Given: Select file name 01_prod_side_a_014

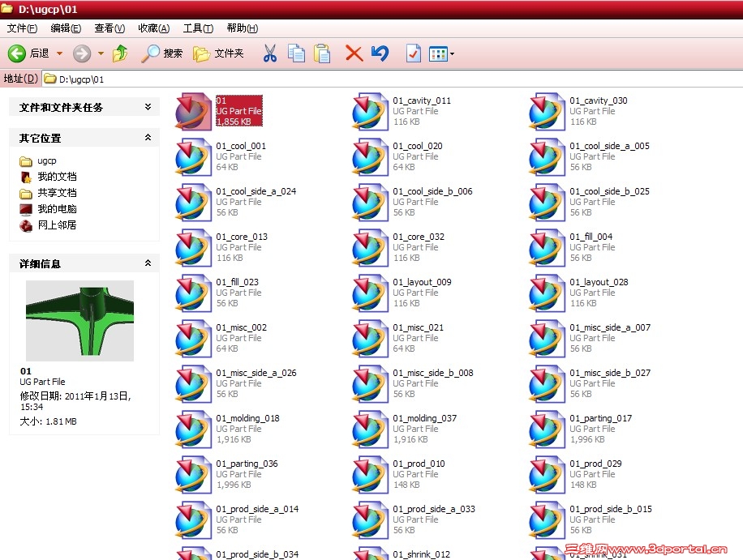Looking at the screenshot, I should 257,510.
